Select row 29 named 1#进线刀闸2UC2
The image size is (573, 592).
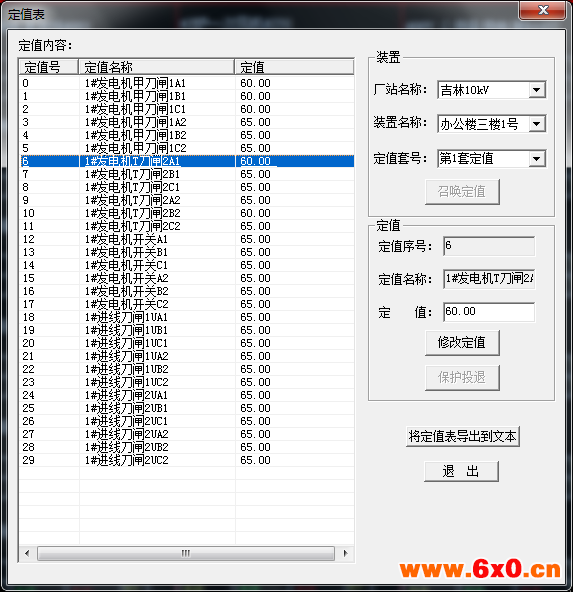pyautogui.click(x=187, y=460)
